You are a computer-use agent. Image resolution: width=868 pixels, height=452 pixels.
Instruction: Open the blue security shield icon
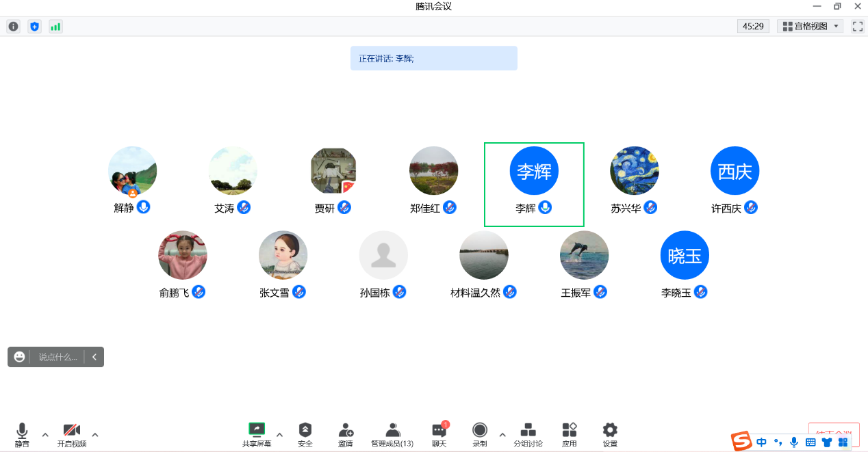click(34, 27)
